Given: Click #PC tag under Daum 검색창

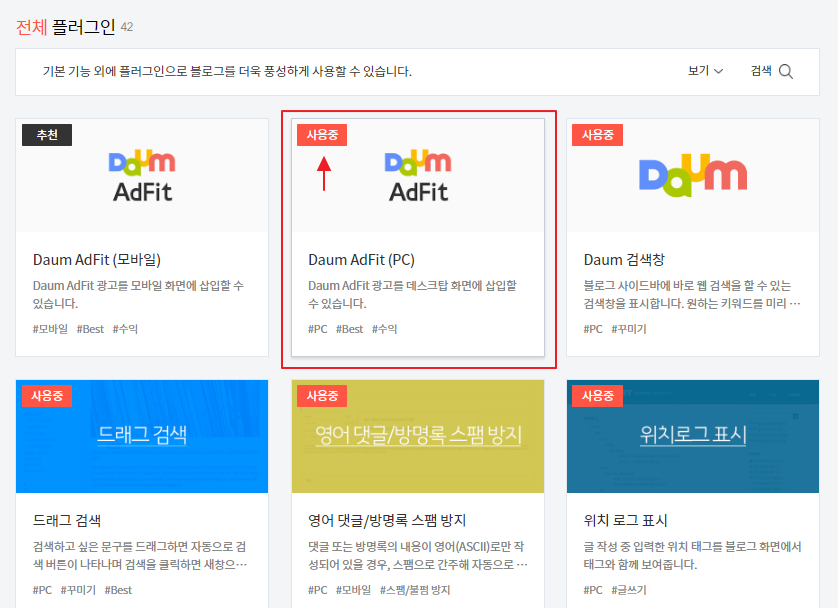Looking at the screenshot, I should tap(593, 329).
